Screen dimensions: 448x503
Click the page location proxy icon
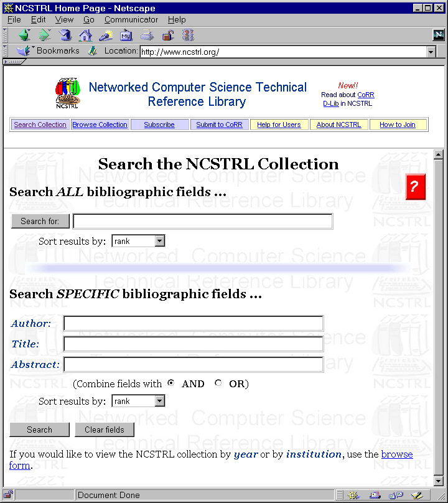[x=92, y=51]
